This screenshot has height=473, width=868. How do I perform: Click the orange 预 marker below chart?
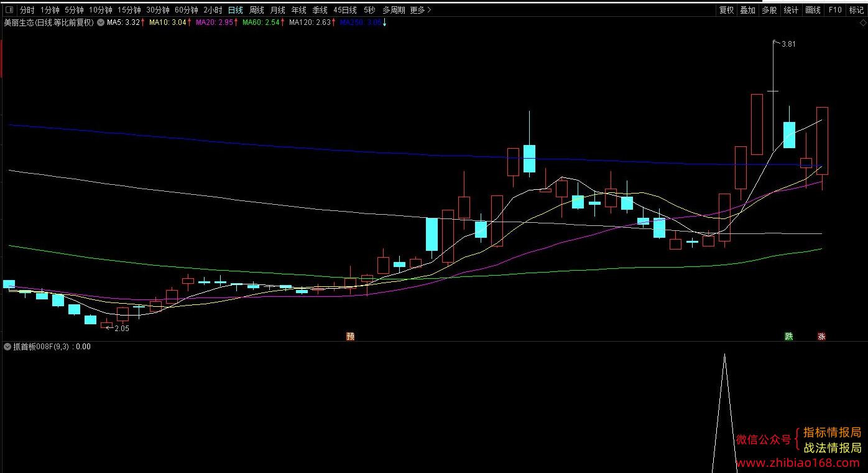point(351,337)
